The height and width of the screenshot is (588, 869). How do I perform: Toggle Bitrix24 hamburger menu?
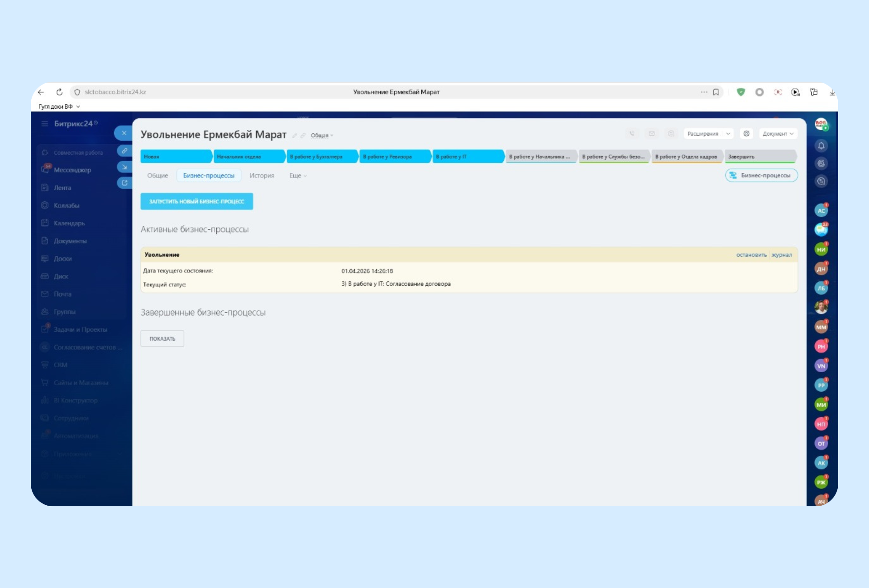point(44,123)
